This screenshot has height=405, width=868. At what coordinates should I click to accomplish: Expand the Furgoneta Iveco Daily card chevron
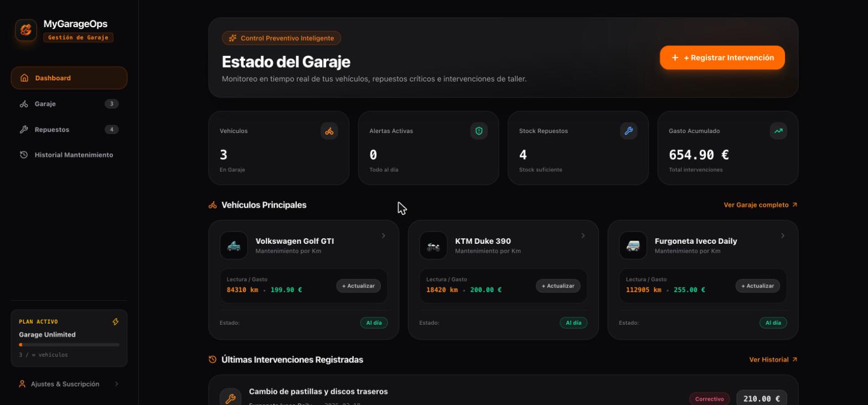pos(783,236)
